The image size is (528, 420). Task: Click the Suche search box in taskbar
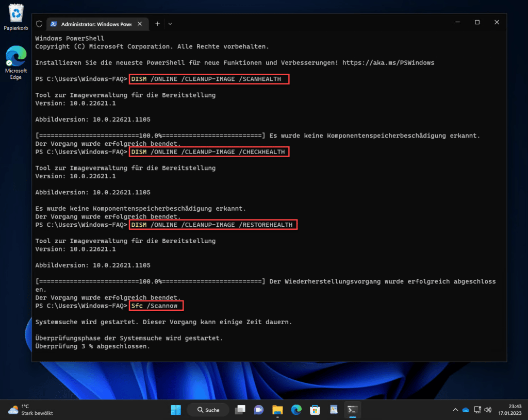(x=208, y=410)
